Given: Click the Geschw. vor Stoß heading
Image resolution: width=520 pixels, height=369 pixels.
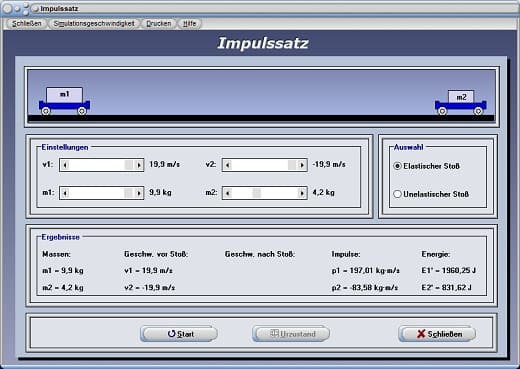Looking at the screenshot, I should tap(156, 254).
